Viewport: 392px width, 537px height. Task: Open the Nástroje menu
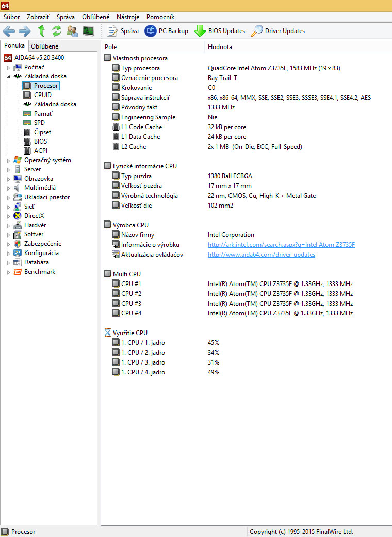tap(127, 17)
